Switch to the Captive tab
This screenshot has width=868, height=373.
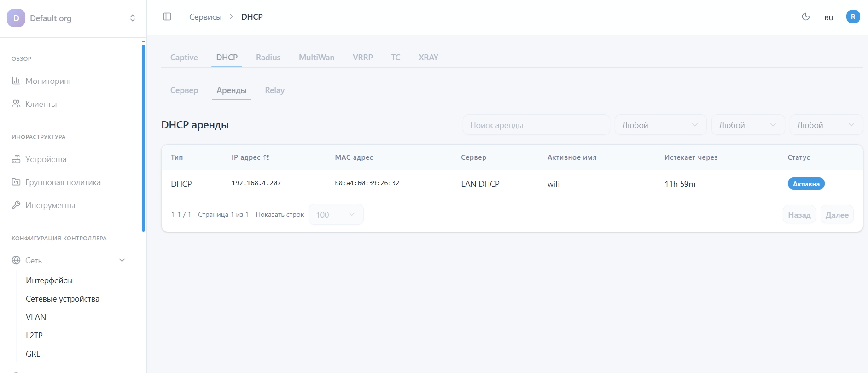click(184, 58)
